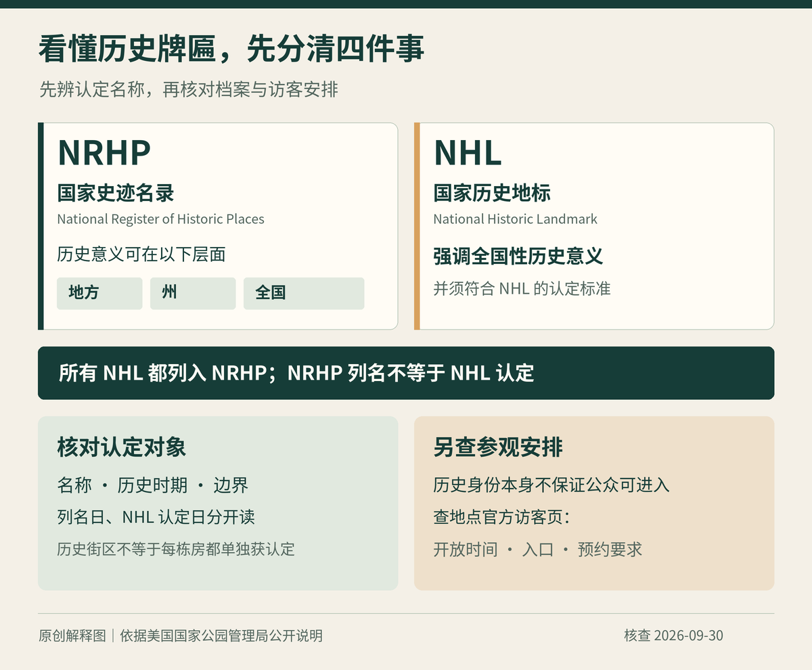Click footer 原创解释图｜依据美国国家公园管理局公开说明
This screenshot has height=670, width=812.
[181, 635]
